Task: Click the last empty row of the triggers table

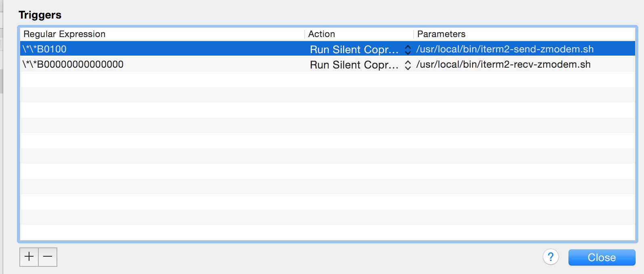Action: coord(327,232)
